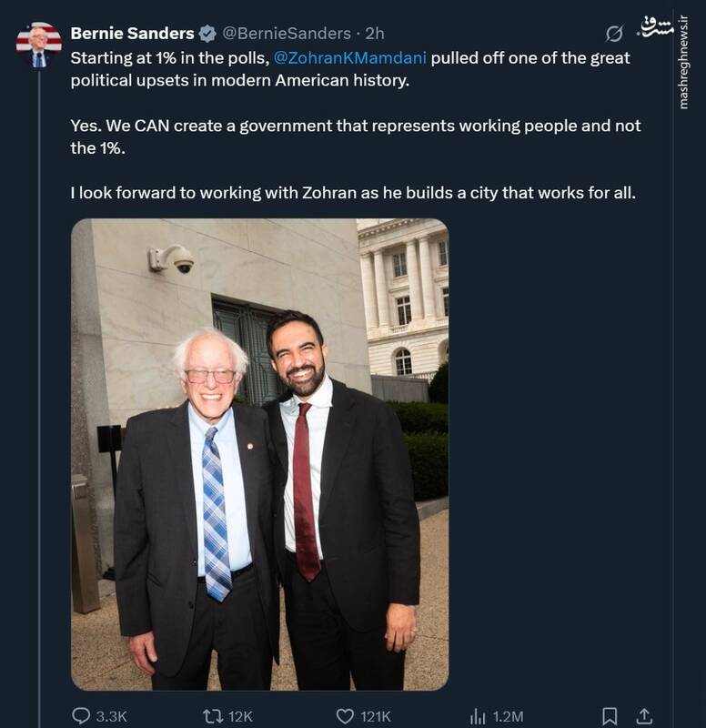
Task: Enlarge the attached photo of two men
Action: (x=259, y=454)
